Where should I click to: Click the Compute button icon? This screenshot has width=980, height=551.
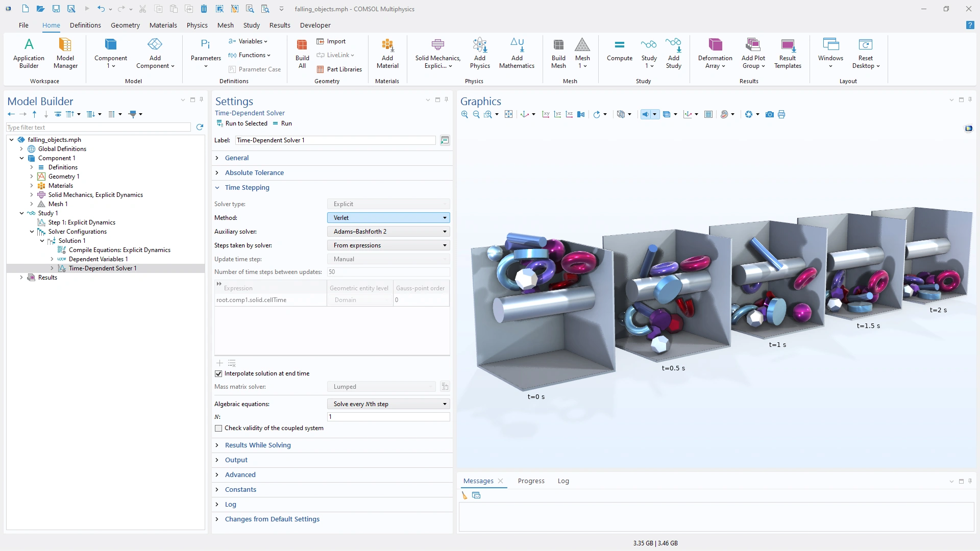[x=619, y=46]
